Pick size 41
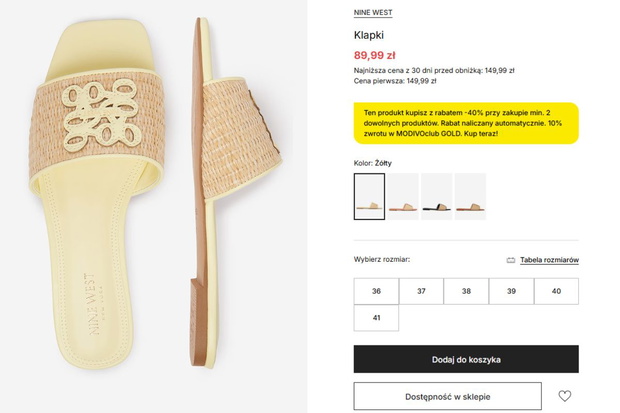The height and width of the screenshot is (413, 620). pos(376,318)
